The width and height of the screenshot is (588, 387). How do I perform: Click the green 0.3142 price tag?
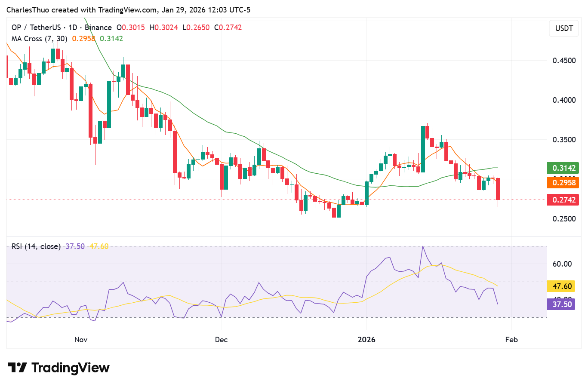[563, 168]
